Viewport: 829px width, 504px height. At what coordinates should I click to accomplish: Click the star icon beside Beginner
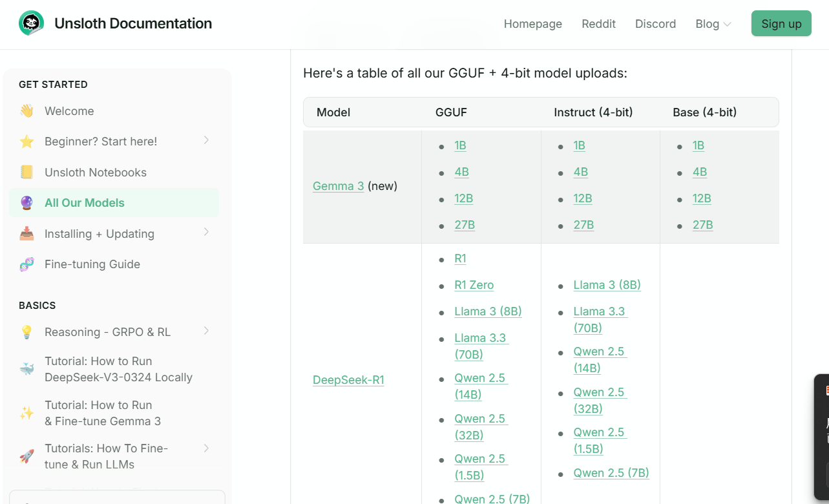coord(26,142)
